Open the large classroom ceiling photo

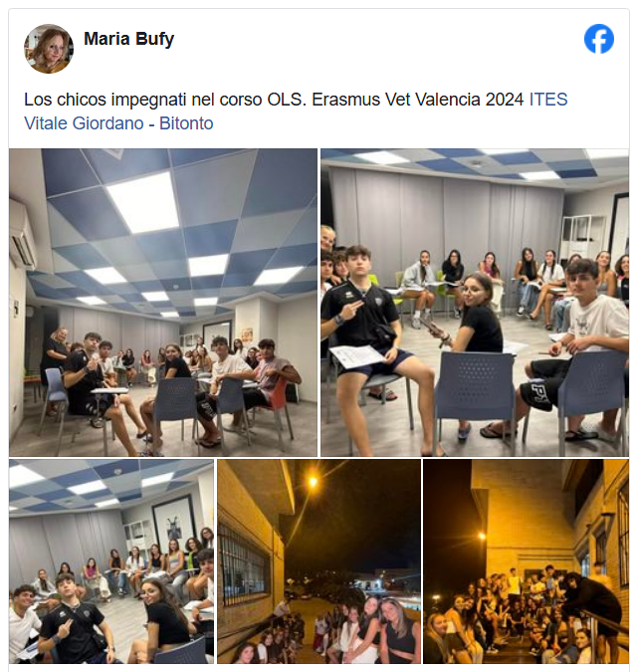(163, 303)
